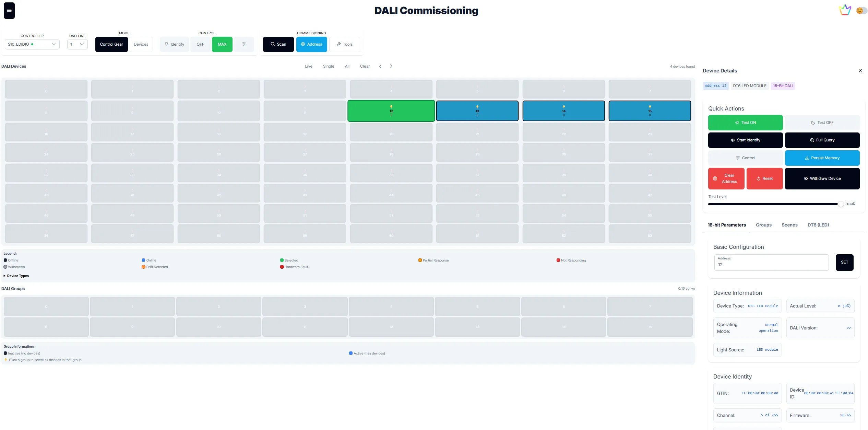Go to next device arrow

[x=391, y=66]
